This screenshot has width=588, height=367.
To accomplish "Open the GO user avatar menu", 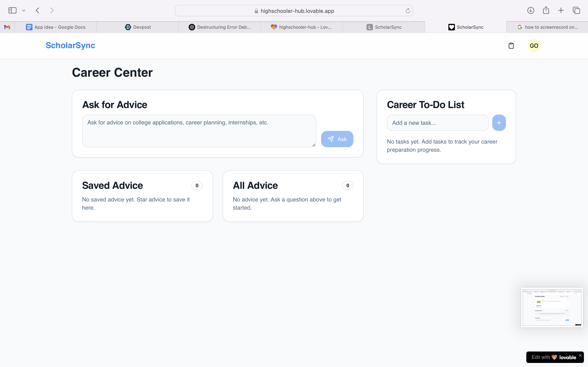I will click(534, 46).
